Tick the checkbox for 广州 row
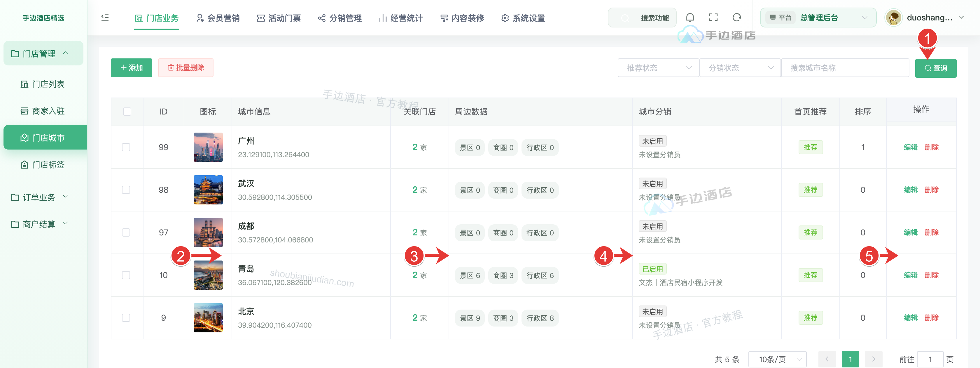 tap(126, 147)
